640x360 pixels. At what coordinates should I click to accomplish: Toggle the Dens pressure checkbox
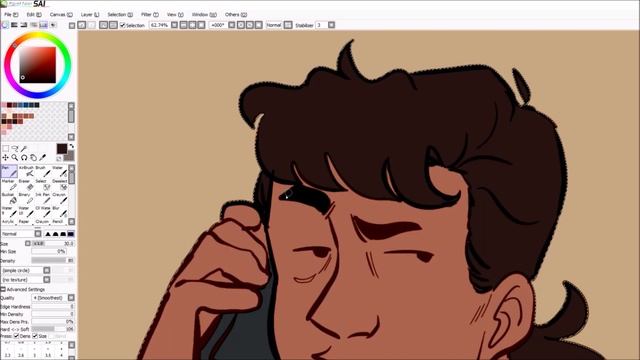[x=16, y=336]
